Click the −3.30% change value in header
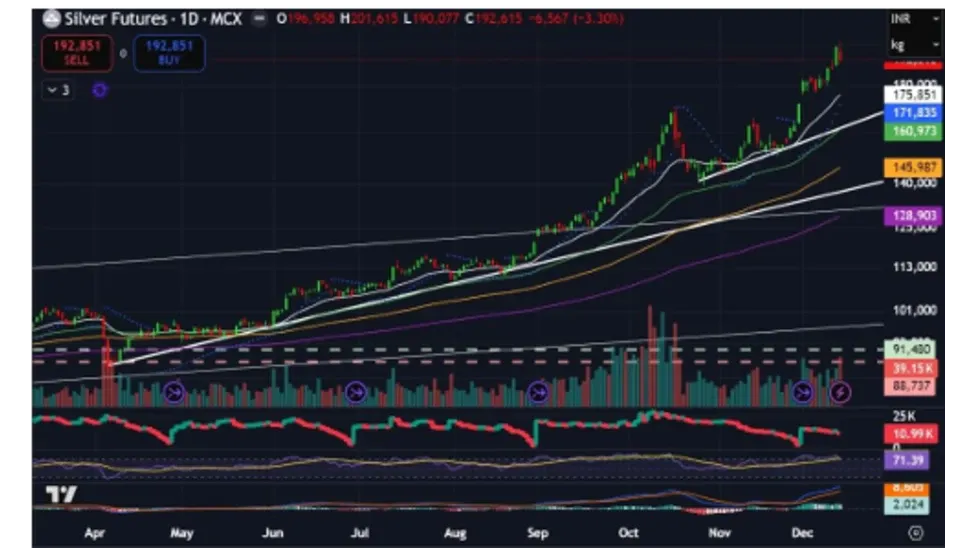The height and width of the screenshot is (548, 974). (598, 19)
